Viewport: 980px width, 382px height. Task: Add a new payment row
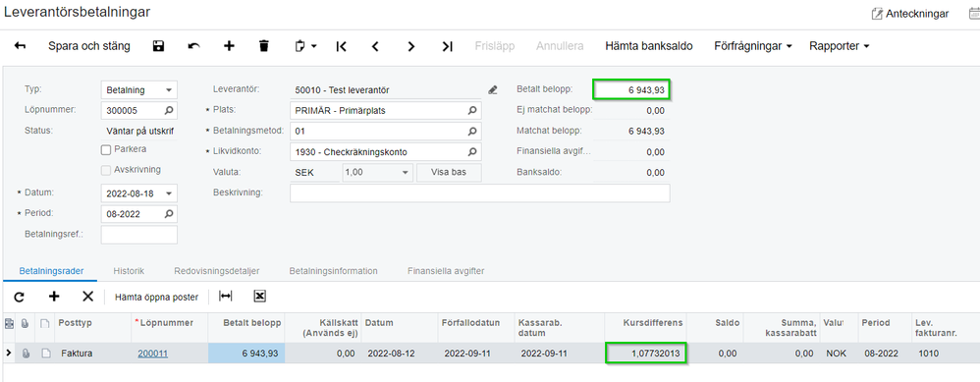(54, 297)
